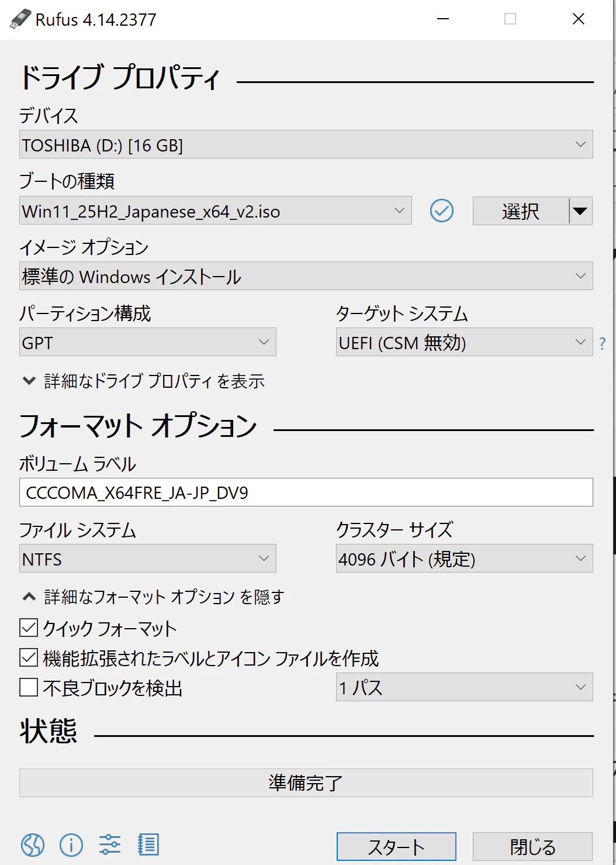The image size is (616, 865).
Task: Click the イメージ オプション label
Action: click(84, 247)
